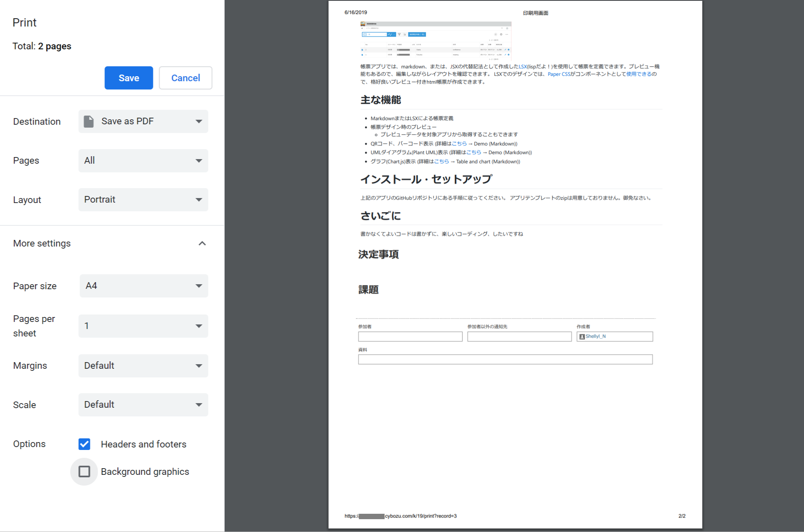Toggle Headers and footers checkbox

(x=85, y=444)
